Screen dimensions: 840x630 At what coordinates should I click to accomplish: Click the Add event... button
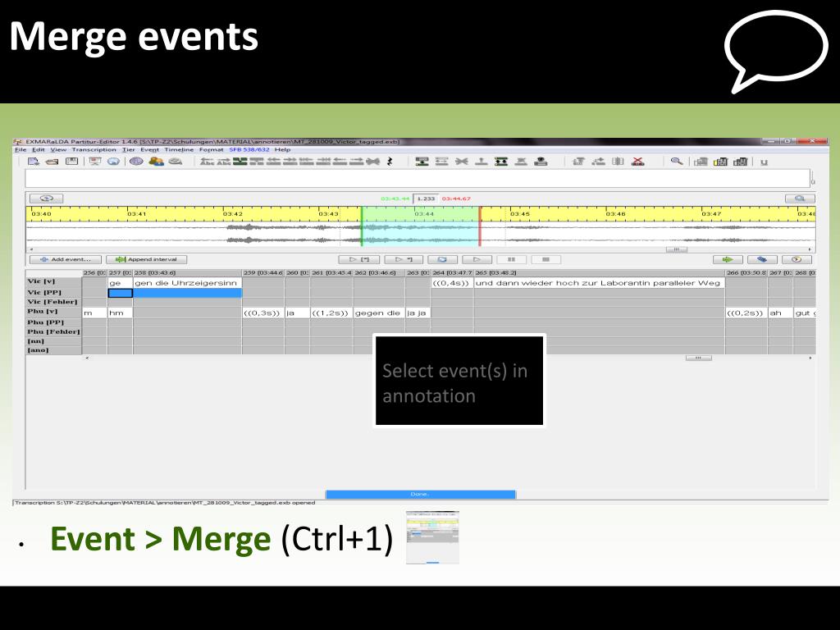pos(66,259)
